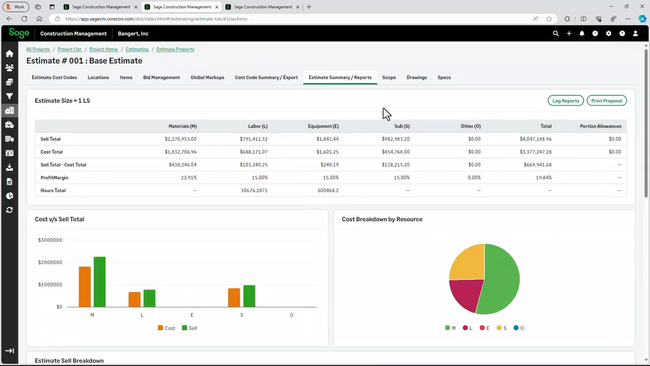
Task: Expand sidebar using the arrow icon at bottom
Action: click(9, 351)
